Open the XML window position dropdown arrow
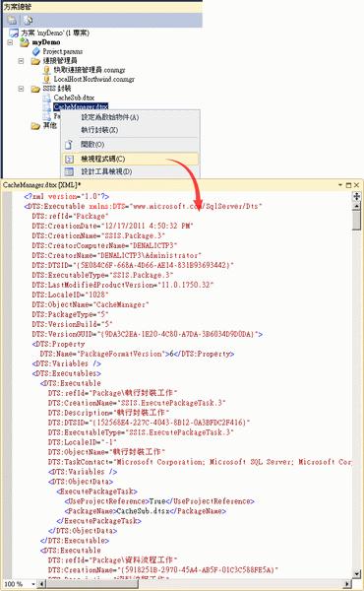The width and height of the screenshot is (364, 591). click(340, 185)
